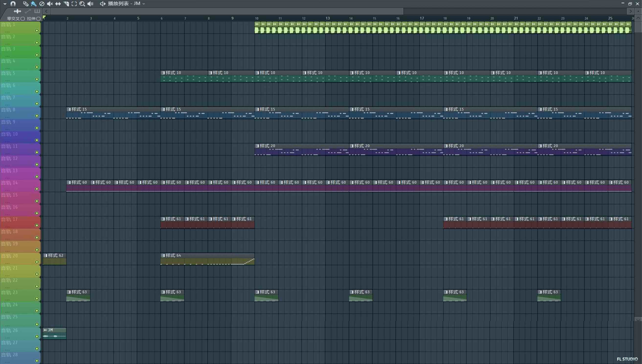Image resolution: width=642 pixels, height=364 pixels.
Task: Click the dot zoom button at top right
Action: tap(638, 11)
